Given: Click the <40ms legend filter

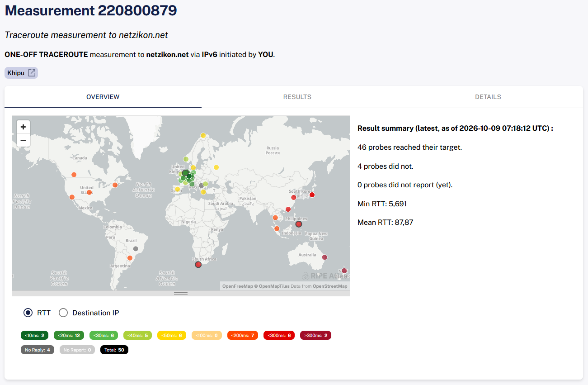Looking at the screenshot, I should point(138,335).
